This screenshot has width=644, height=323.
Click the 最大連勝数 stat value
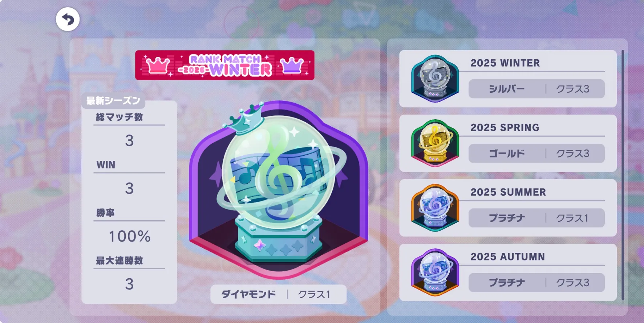[x=129, y=284]
